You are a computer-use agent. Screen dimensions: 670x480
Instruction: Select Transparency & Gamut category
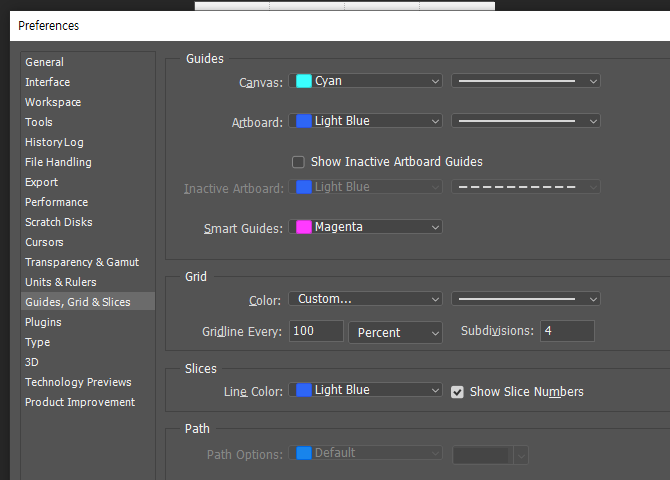pos(82,262)
